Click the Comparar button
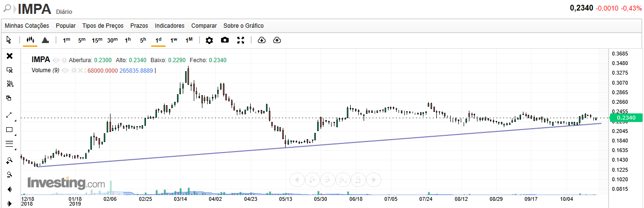The width and height of the screenshot is (644, 208). pos(204,26)
